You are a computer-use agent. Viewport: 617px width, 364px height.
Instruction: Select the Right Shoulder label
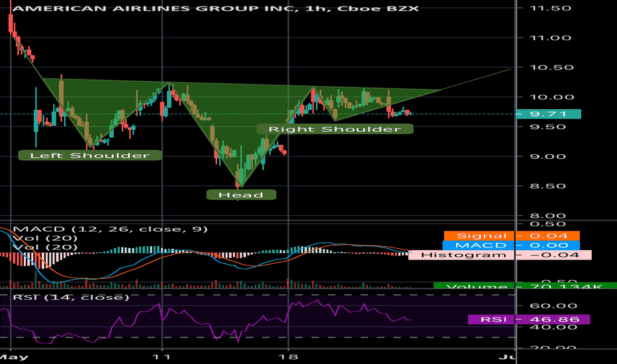coord(335,129)
